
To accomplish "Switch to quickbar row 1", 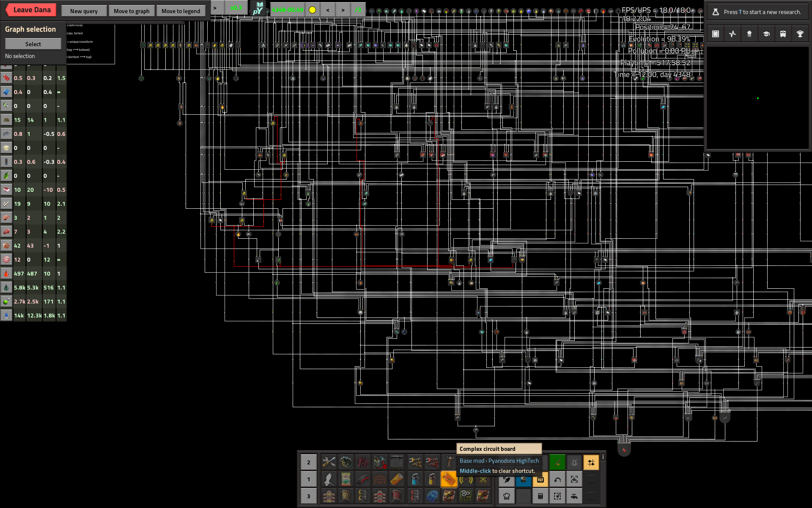I will [x=309, y=479].
